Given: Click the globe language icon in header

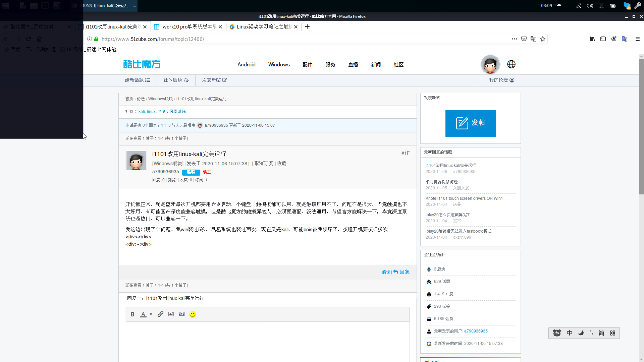Looking at the screenshot, I should [511, 64].
